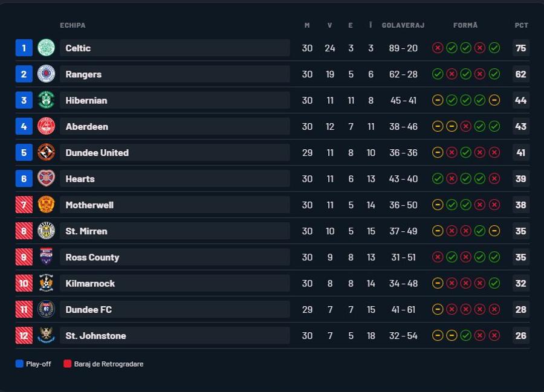544x392 pixels.
Task: Click Dundee United's green win form icon
Action: point(465,152)
